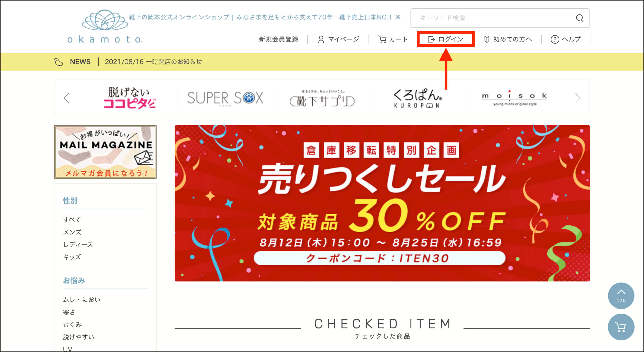Click the beginner's guide leaf icon
This screenshot has height=352, width=644.
[487, 39]
